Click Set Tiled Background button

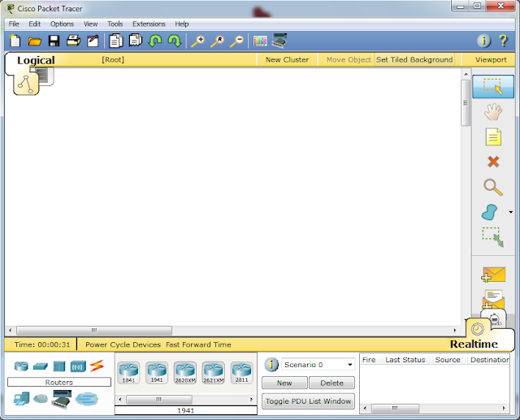click(x=414, y=59)
